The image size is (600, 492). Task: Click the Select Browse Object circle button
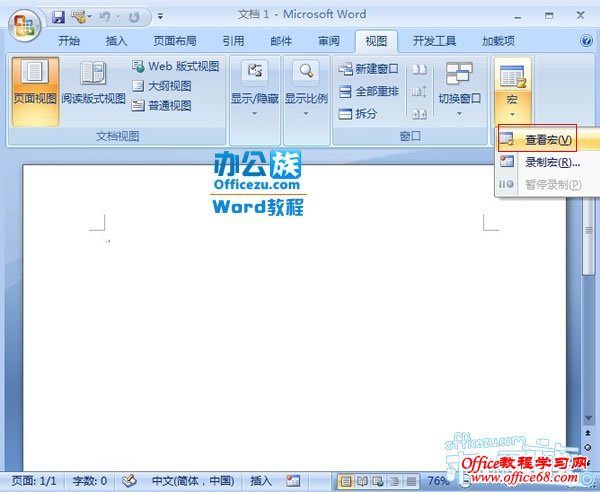click(x=588, y=447)
